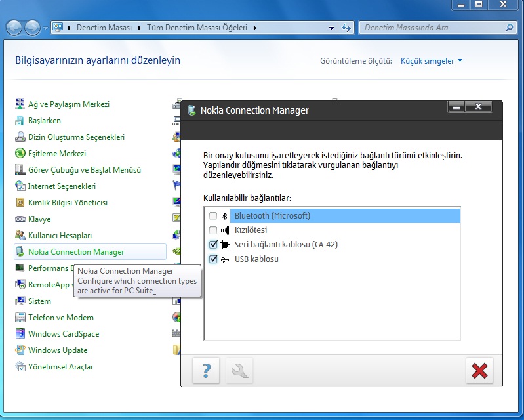
Task: Open Klavye link
Action: pos(39,219)
